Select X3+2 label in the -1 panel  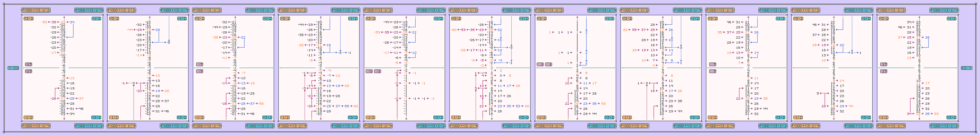coord(439,118)
